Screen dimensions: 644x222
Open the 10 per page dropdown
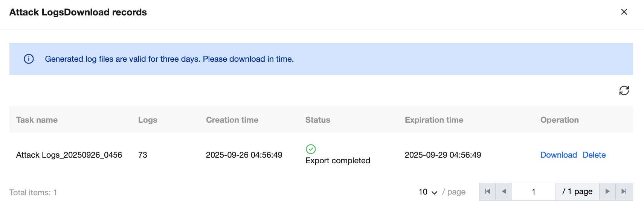[x=428, y=192]
